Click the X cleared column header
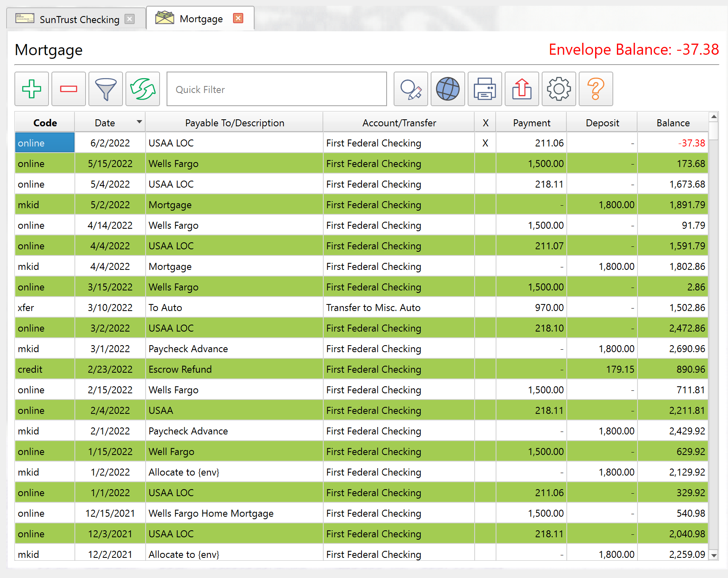 [x=485, y=123]
